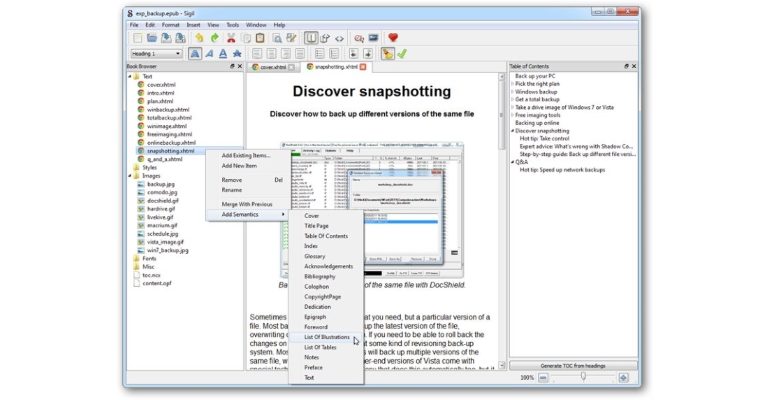Toggle the Italic formatting button

point(209,53)
